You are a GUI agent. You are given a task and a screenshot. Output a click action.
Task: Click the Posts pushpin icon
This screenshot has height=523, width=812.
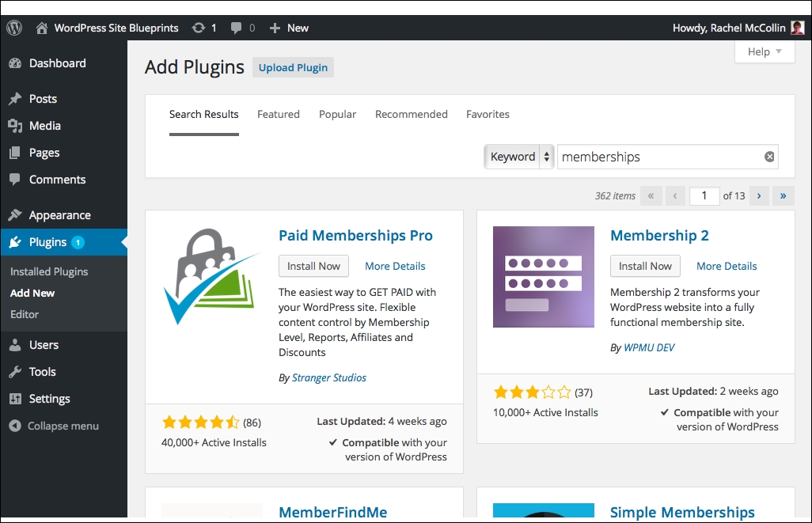click(15, 99)
